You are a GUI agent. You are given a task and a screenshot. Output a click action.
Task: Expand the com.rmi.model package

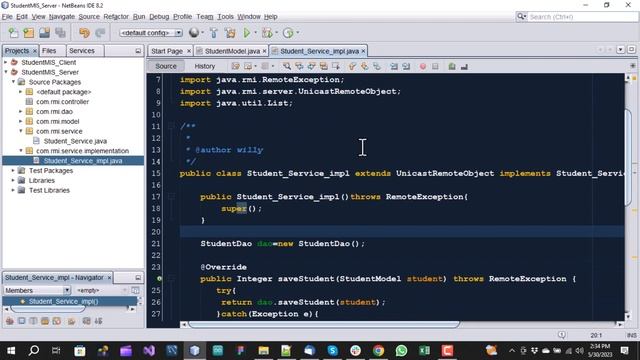click(21, 121)
